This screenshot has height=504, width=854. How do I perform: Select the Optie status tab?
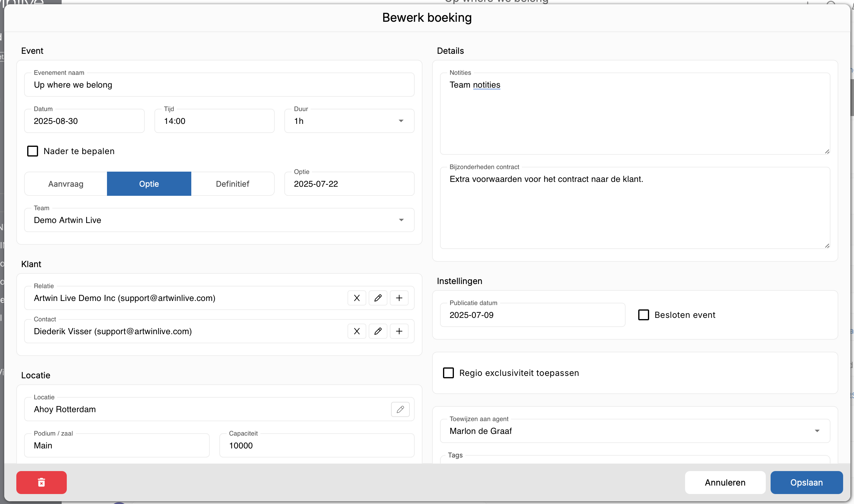coord(149,184)
